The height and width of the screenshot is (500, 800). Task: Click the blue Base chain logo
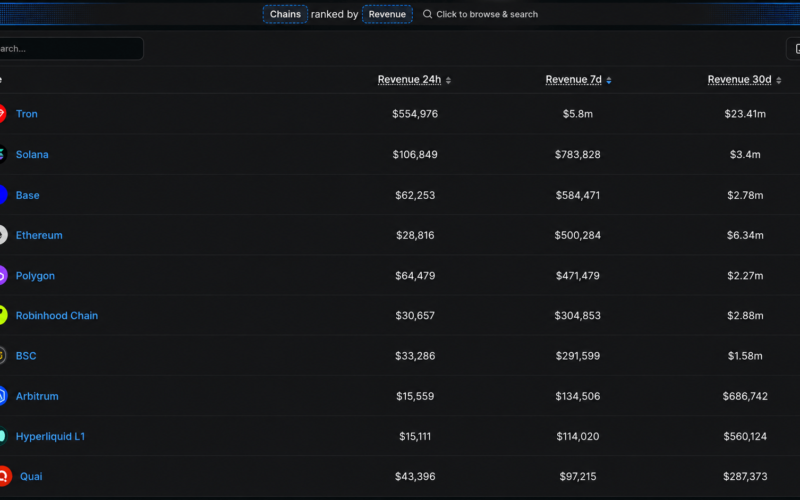[3, 195]
